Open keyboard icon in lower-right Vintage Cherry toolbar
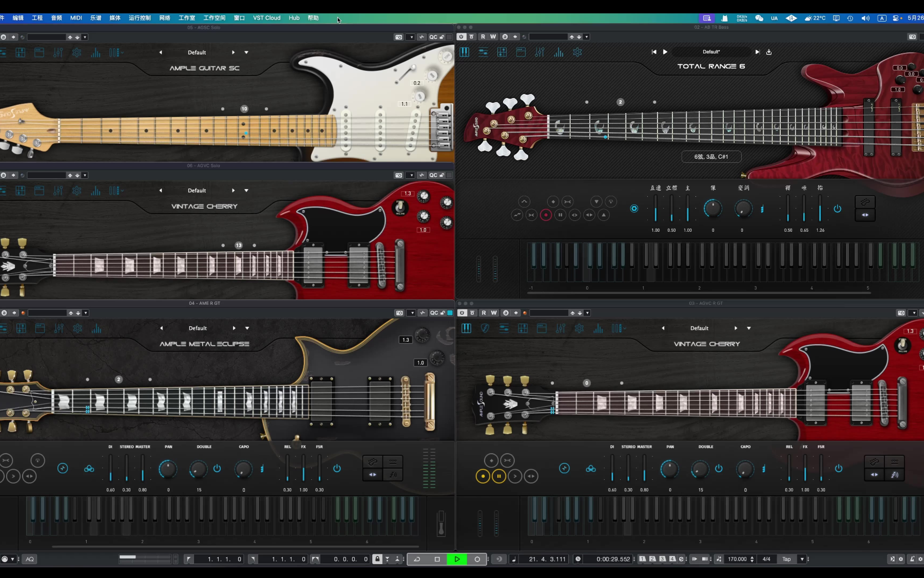 (x=466, y=328)
